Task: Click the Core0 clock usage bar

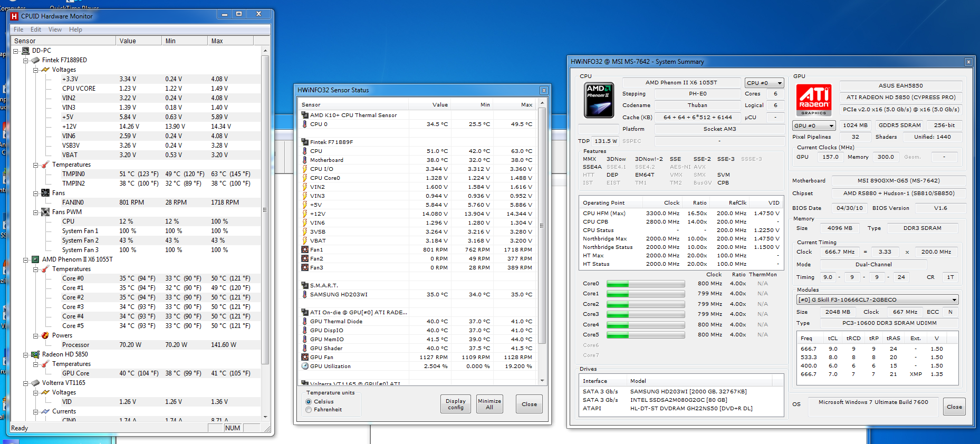Action: pyautogui.click(x=646, y=284)
